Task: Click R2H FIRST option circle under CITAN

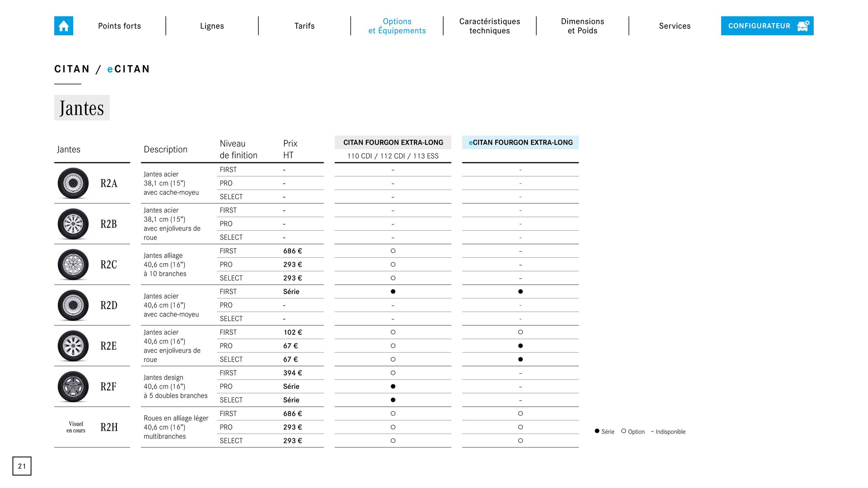Action: [x=393, y=414]
